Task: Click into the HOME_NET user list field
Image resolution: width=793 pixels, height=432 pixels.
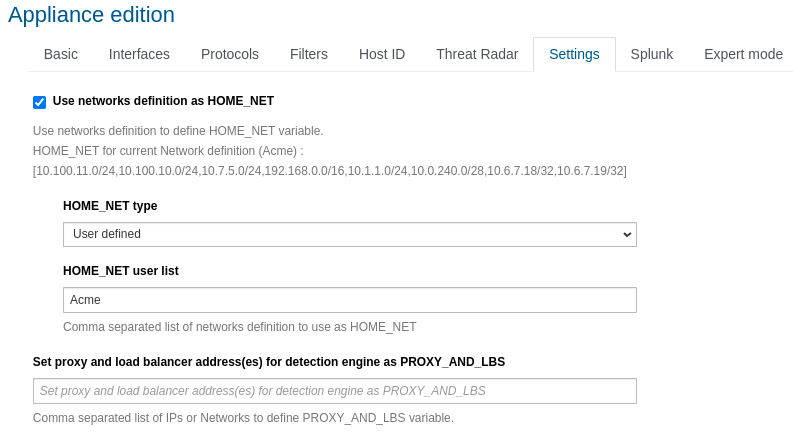Action: 350,300
